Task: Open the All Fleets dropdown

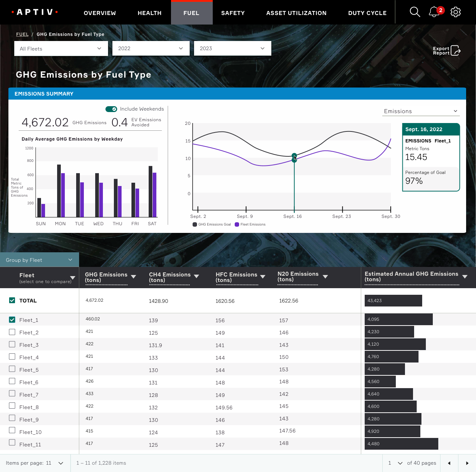Action: [61, 48]
